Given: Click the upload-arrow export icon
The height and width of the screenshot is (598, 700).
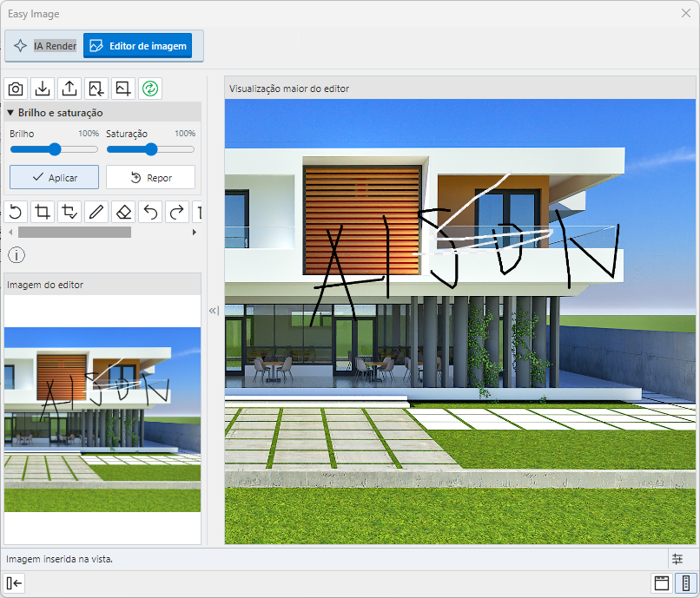Looking at the screenshot, I should point(69,89).
